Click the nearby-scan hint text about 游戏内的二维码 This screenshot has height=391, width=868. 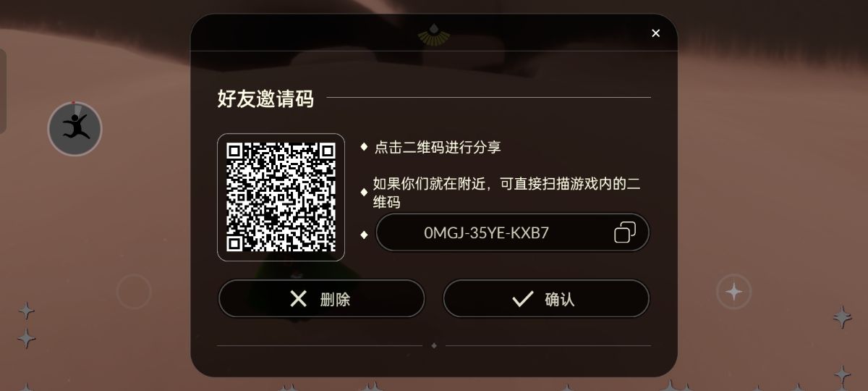pyautogui.click(x=506, y=193)
